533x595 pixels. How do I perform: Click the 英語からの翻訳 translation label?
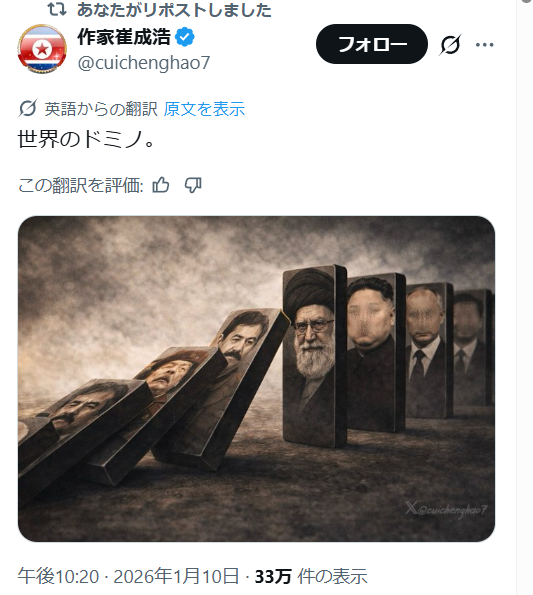[101, 109]
